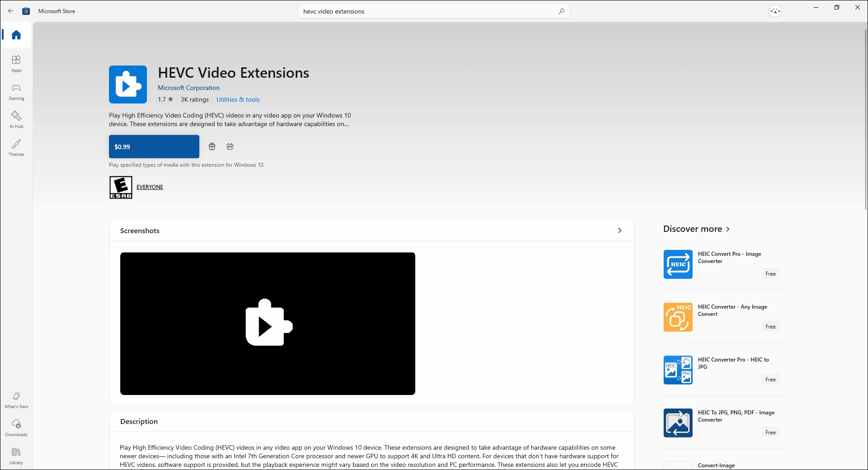Viewport: 868px width, 470px height.
Task: Open the Microsoft Corporation publisher link
Action: point(189,88)
